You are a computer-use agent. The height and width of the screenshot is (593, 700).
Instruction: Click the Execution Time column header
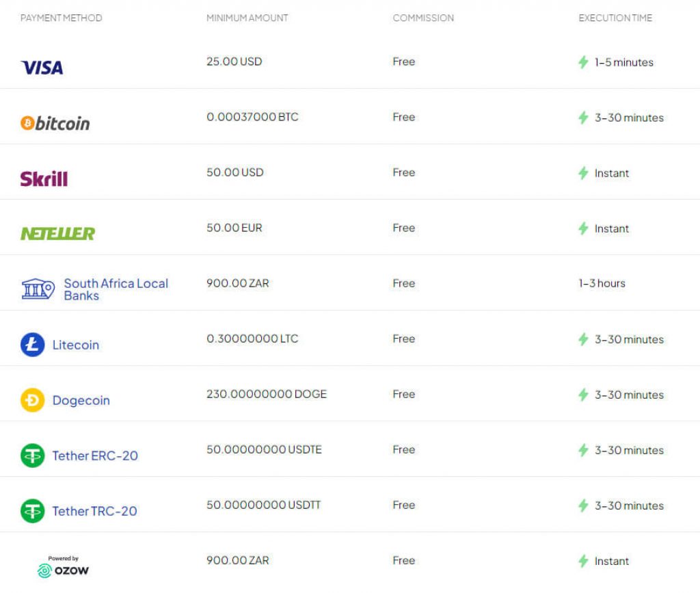tap(615, 18)
